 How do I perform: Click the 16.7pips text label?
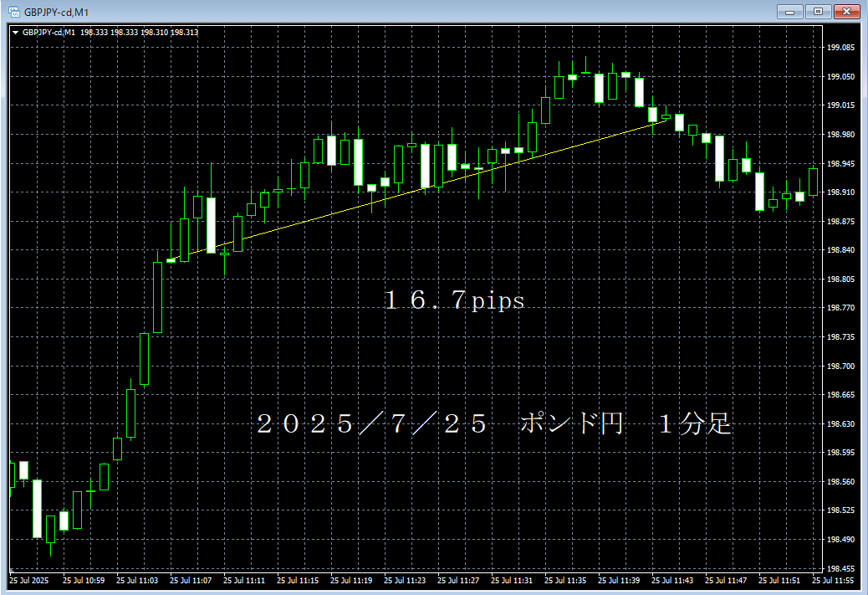[x=454, y=300]
